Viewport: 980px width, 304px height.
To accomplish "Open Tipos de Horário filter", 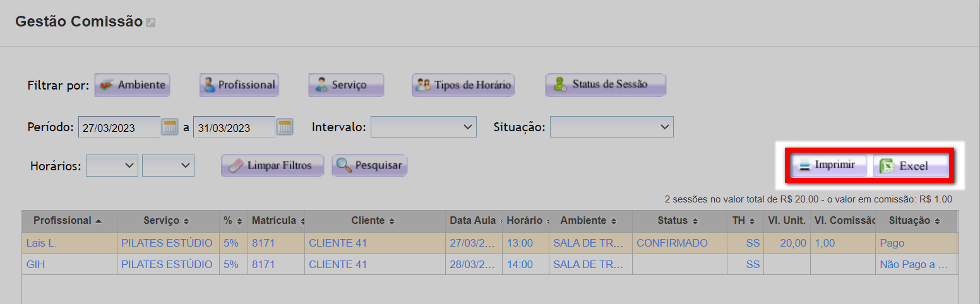I will pos(463,85).
